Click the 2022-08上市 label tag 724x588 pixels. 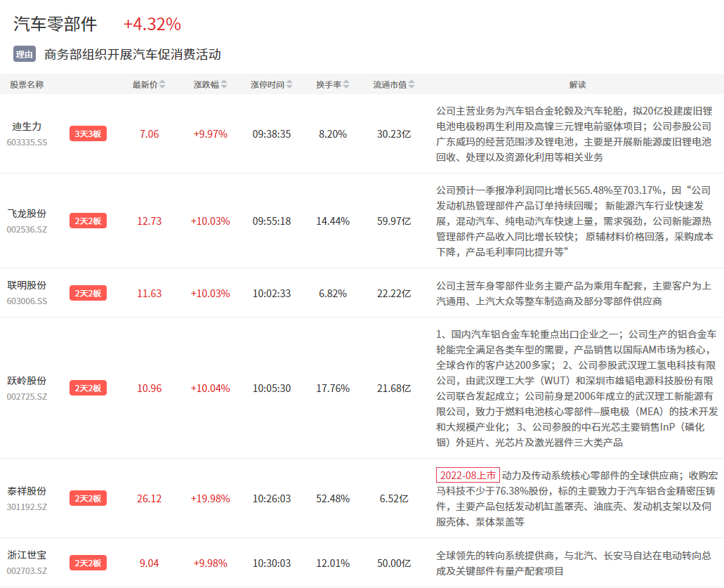coord(468,475)
